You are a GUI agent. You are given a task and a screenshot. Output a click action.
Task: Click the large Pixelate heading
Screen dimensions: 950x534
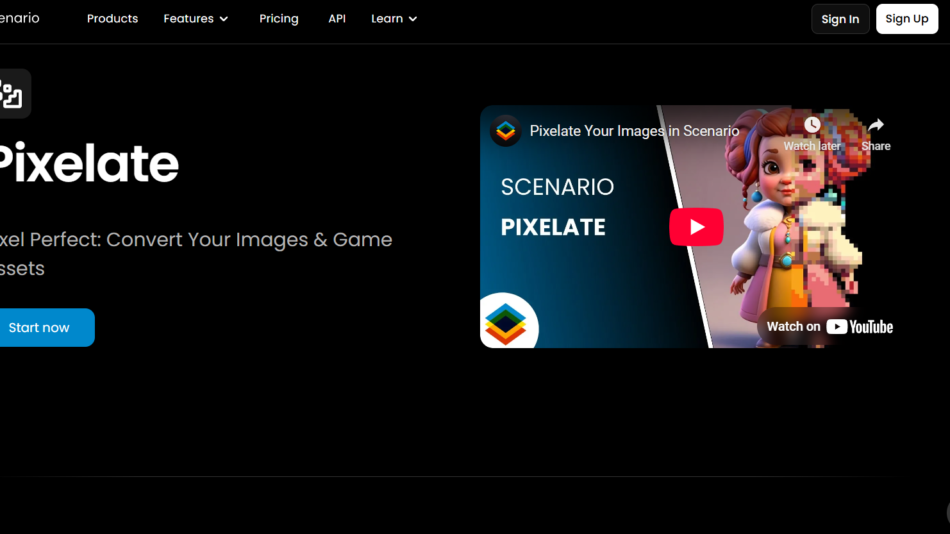pyautogui.click(x=86, y=164)
